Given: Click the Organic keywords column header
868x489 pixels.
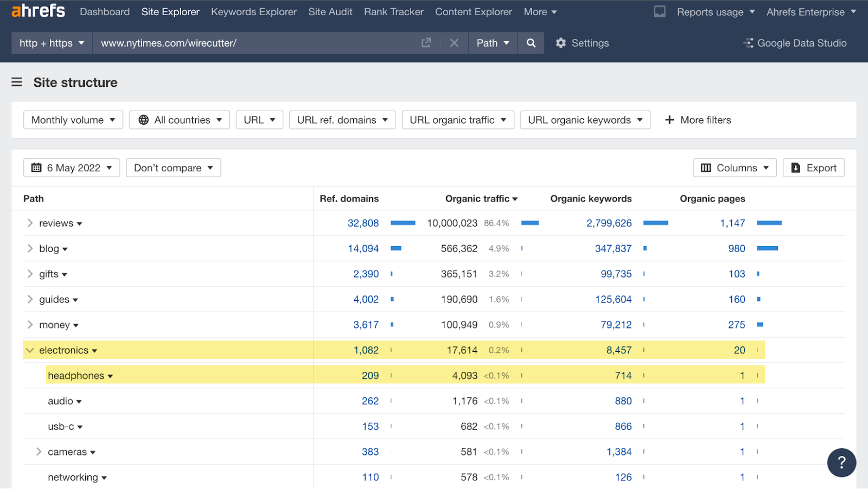Looking at the screenshot, I should pos(591,198).
